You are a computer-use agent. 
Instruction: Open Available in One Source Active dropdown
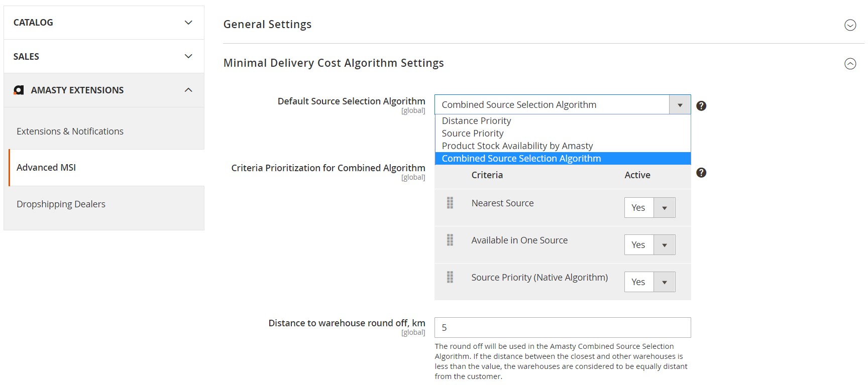point(649,245)
